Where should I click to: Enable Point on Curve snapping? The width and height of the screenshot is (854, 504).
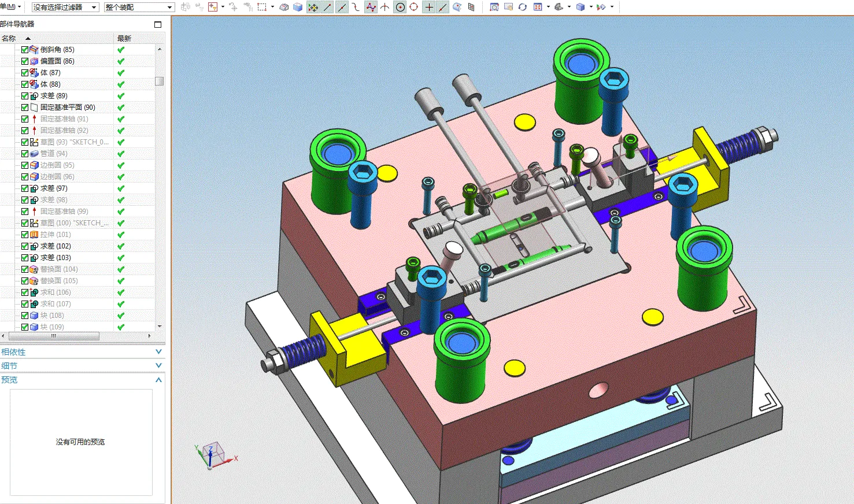443,7
